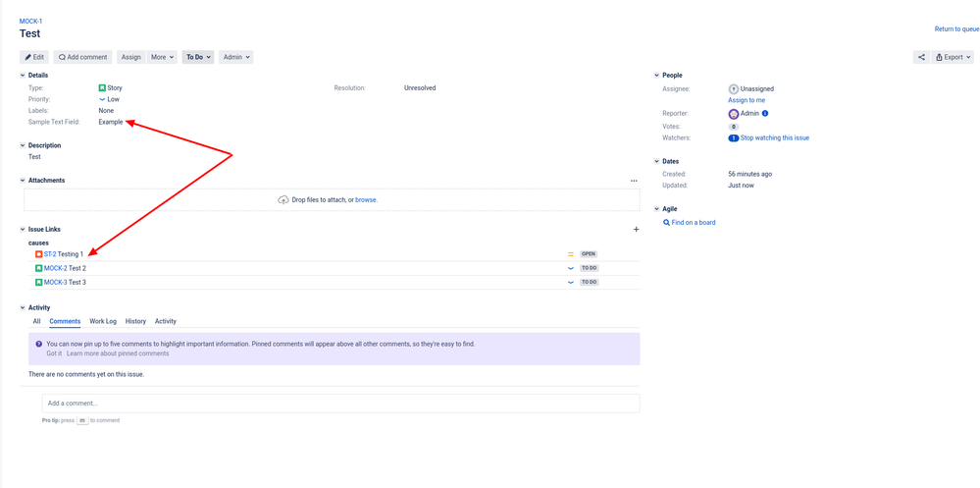The height and width of the screenshot is (488, 980).
Task: Click the ST-2 issue type icon
Action: click(x=39, y=254)
